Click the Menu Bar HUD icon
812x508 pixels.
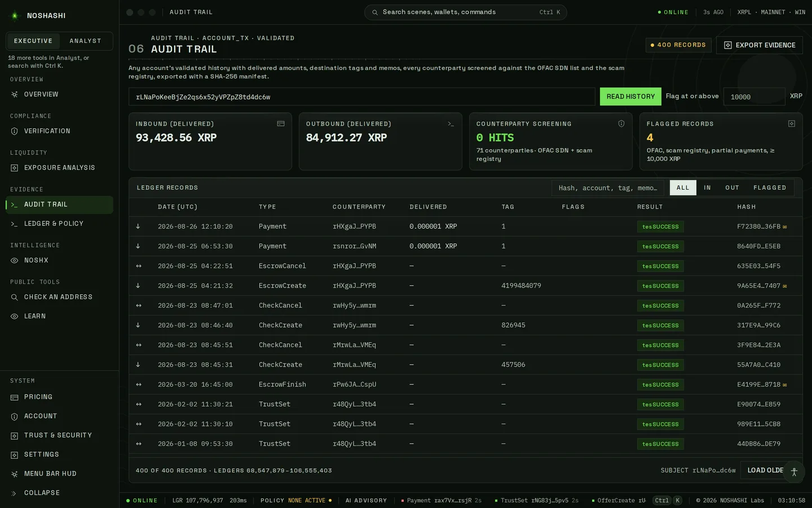15,474
